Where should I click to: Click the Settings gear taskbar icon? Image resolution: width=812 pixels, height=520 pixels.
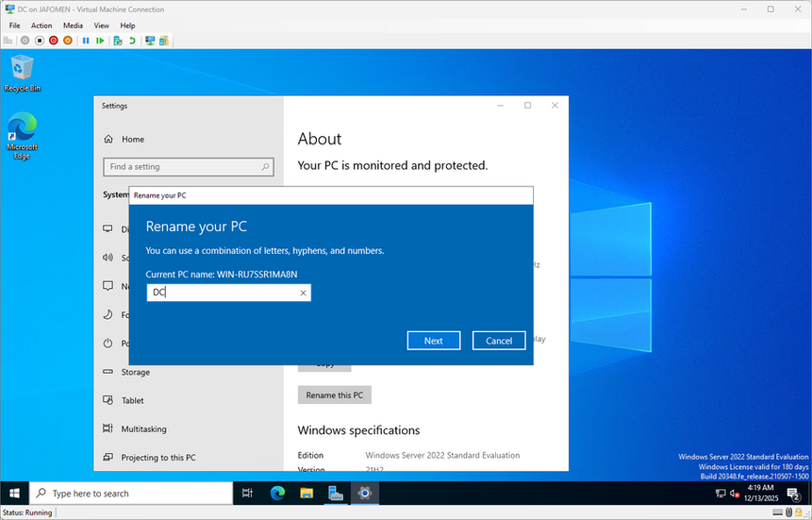pos(365,493)
